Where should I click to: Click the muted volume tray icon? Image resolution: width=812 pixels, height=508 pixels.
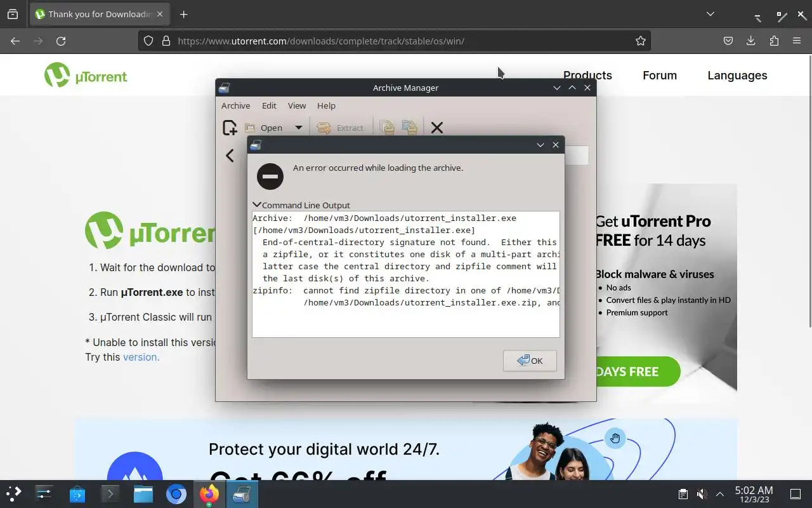(x=701, y=493)
